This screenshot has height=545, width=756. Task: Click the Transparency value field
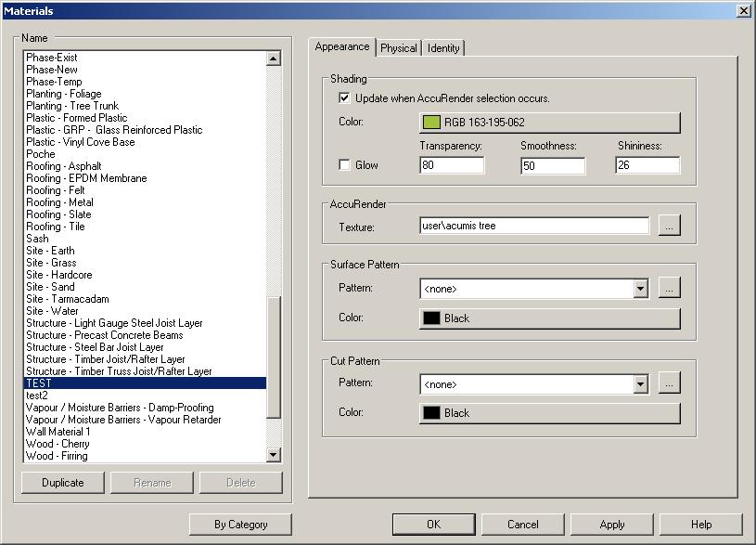tap(452, 166)
